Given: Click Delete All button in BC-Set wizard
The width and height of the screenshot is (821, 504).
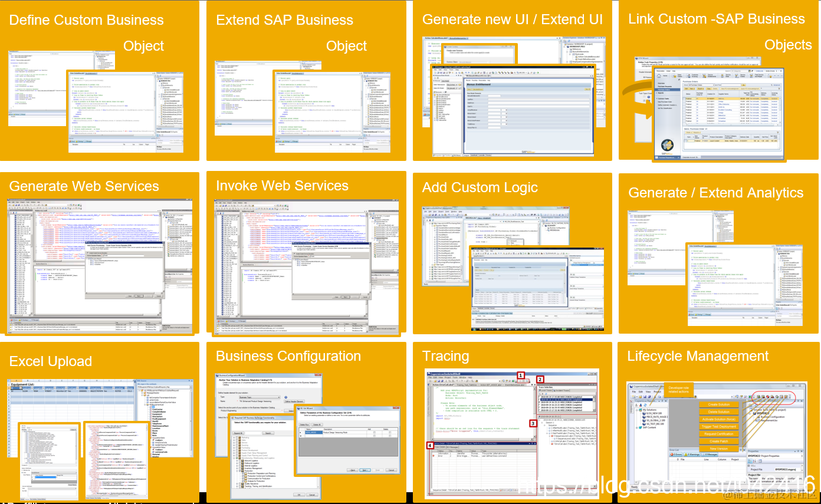Looking at the screenshot, I should 317,424.
